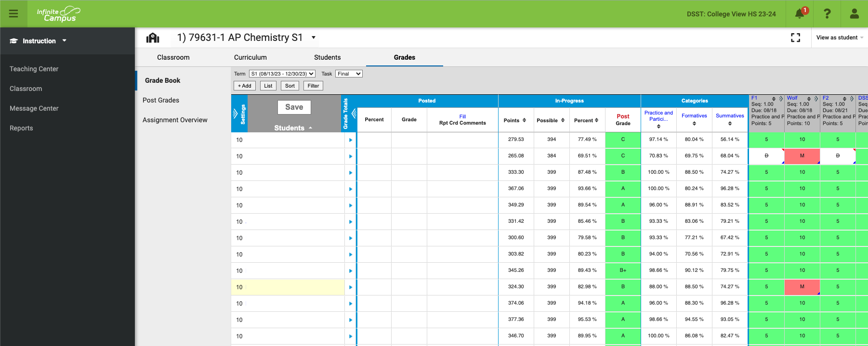This screenshot has width=868, height=346.
Task: Click the Filter button
Action: (314, 86)
